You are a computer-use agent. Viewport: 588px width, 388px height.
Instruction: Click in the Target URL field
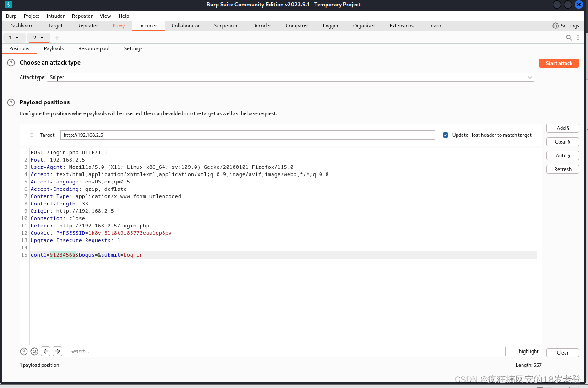(x=248, y=135)
